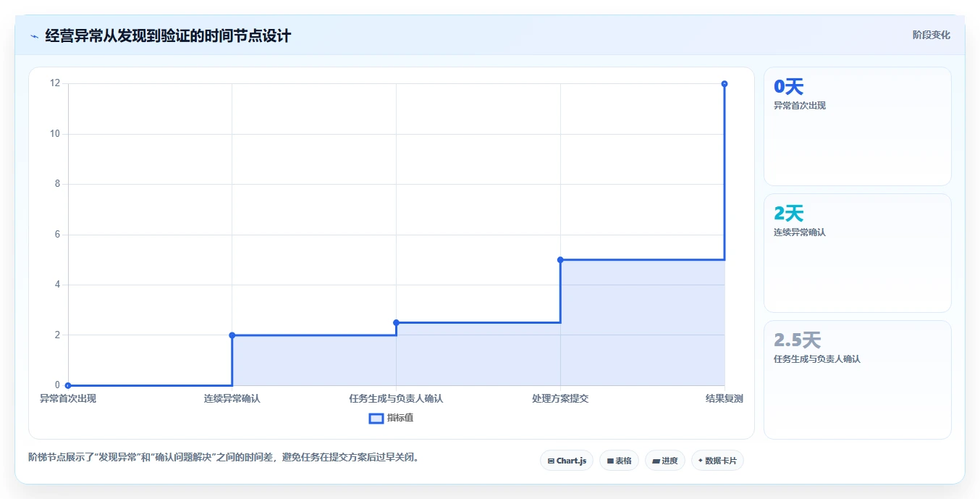This screenshot has height=499, width=980.
Task: Click the data point at 处理方案提交
Action: (x=560, y=259)
